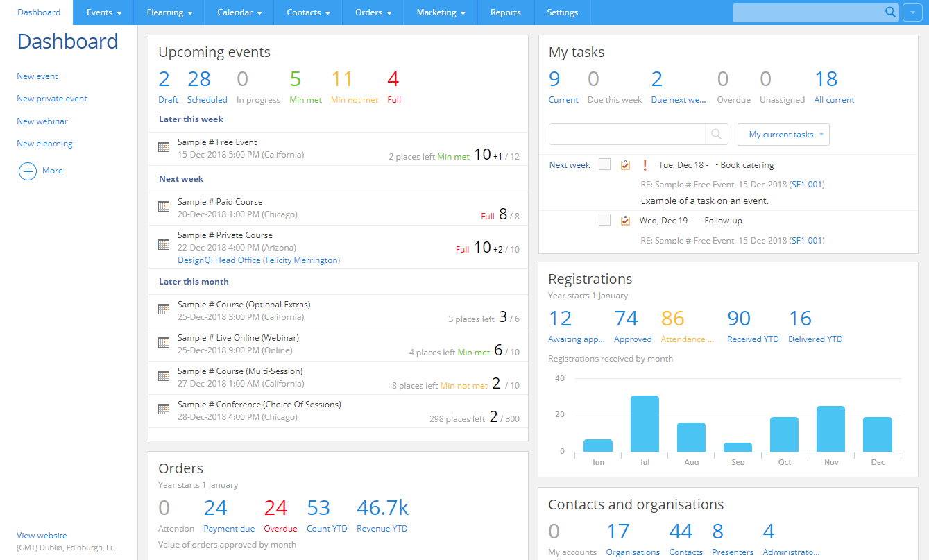Click calendar icon beside Sample # Private Course
The width and height of the screenshot is (929, 560).
164,244
